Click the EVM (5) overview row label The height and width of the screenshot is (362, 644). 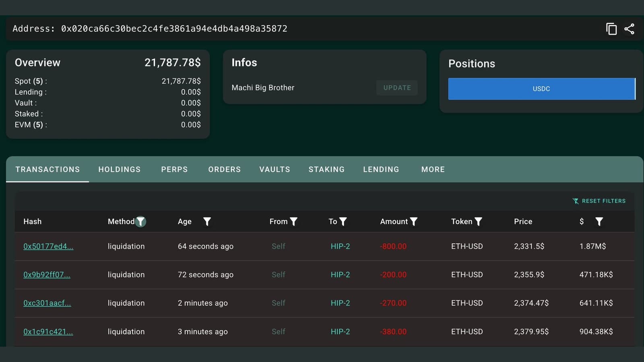click(x=31, y=125)
